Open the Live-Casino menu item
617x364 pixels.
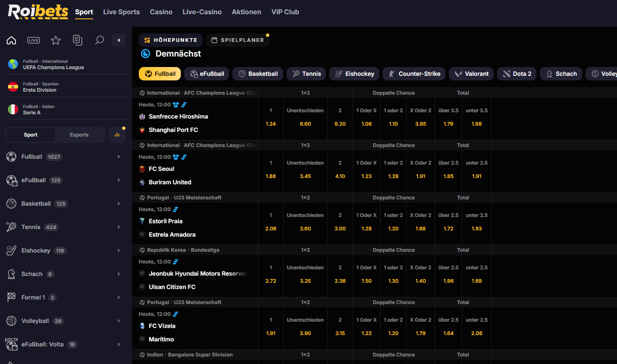pos(202,12)
